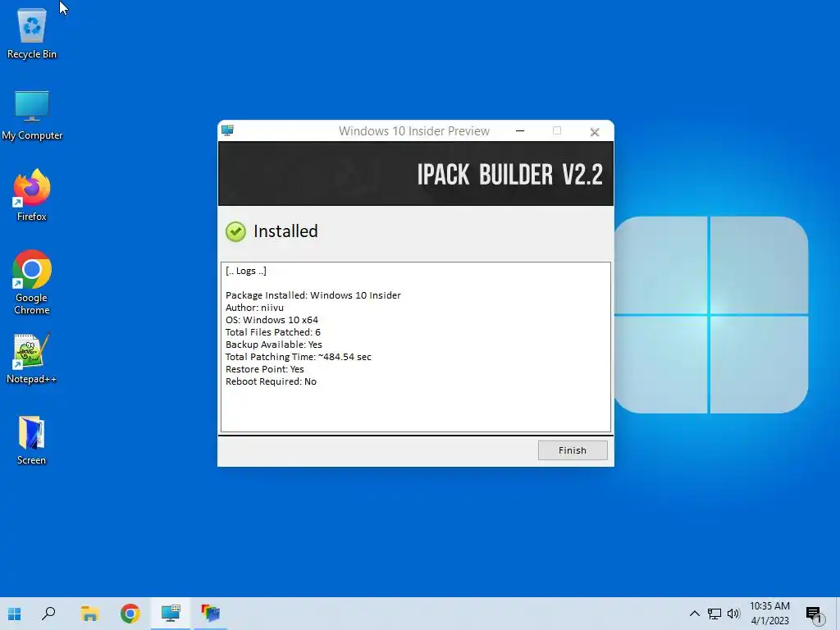Open the notification center icon
The height and width of the screenshot is (630, 840).
[814, 614]
